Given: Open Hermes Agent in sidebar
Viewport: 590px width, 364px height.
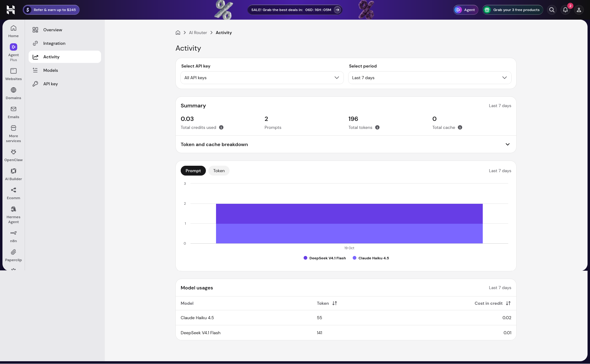Looking at the screenshot, I should click(14, 215).
